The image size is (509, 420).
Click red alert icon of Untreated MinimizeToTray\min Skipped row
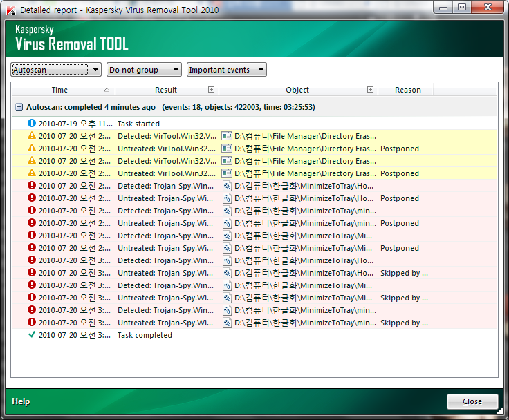point(32,322)
